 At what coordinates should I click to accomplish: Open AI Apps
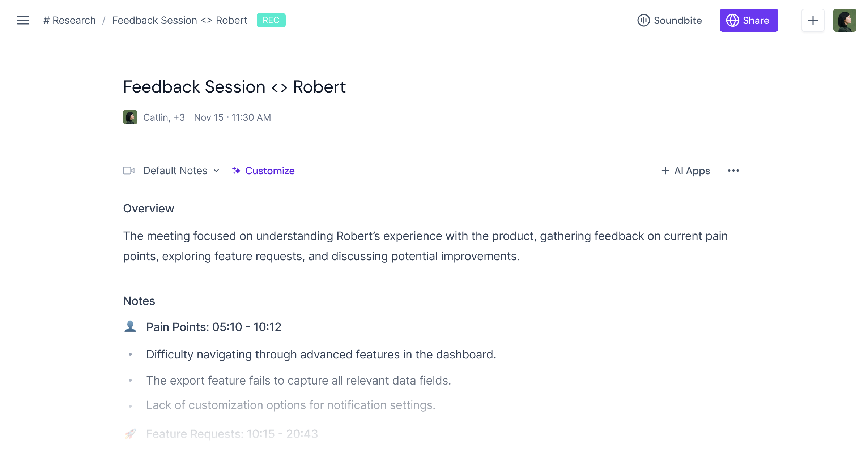click(x=685, y=171)
